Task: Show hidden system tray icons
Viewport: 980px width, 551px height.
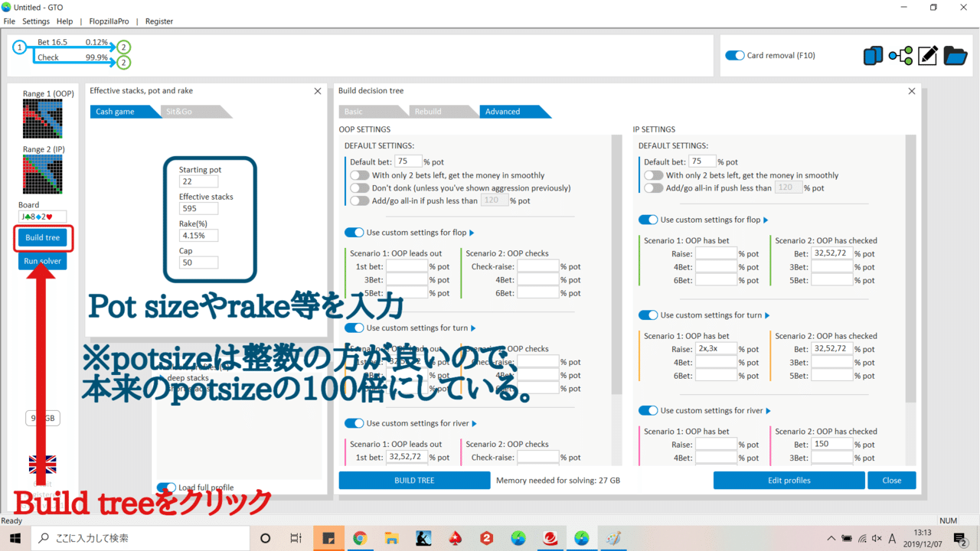Action: [831, 538]
